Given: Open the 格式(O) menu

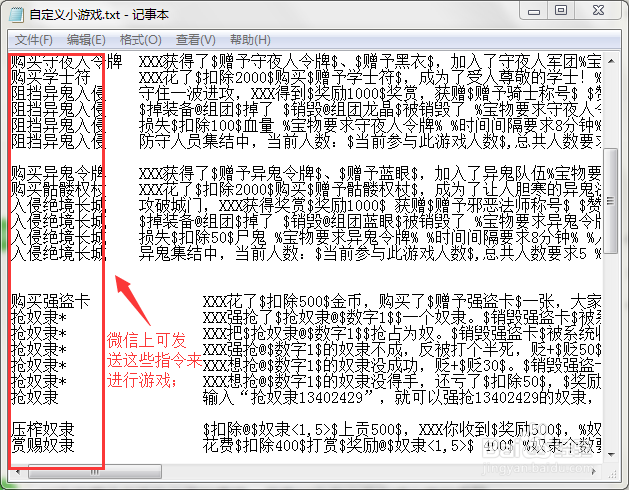Looking at the screenshot, I should 140,40.
